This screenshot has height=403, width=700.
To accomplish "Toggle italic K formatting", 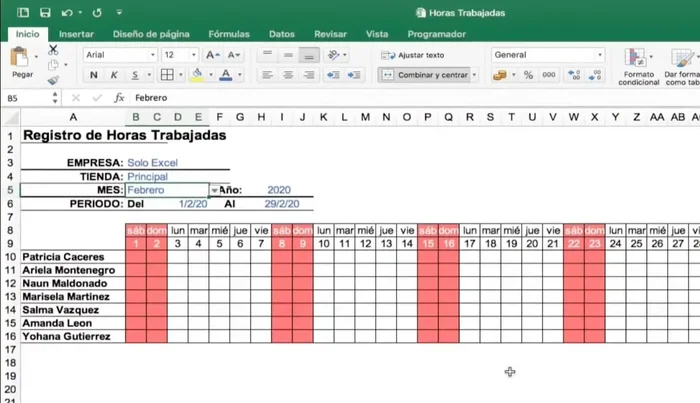I will point(114,75).
